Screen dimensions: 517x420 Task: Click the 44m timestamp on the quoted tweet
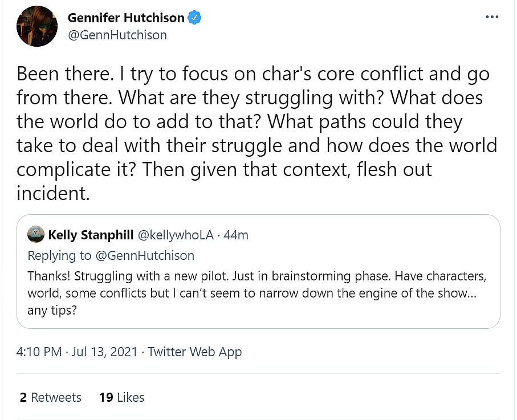(236, 235)
